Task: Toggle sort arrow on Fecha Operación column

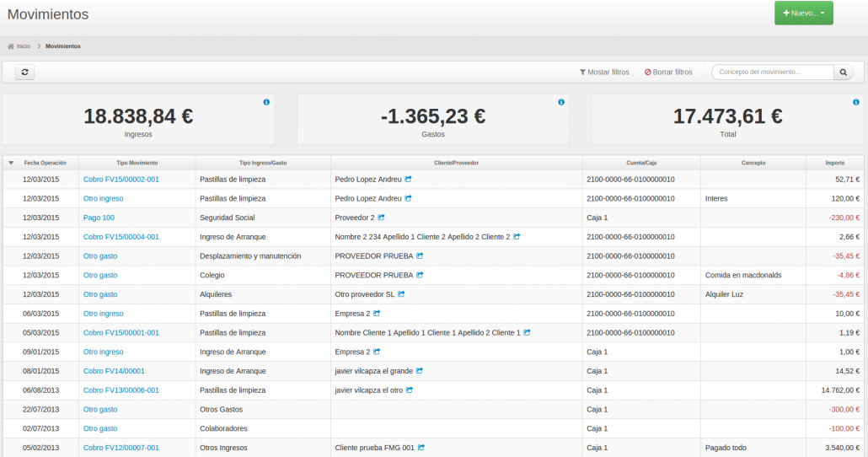Action: [x=11, y=163]
